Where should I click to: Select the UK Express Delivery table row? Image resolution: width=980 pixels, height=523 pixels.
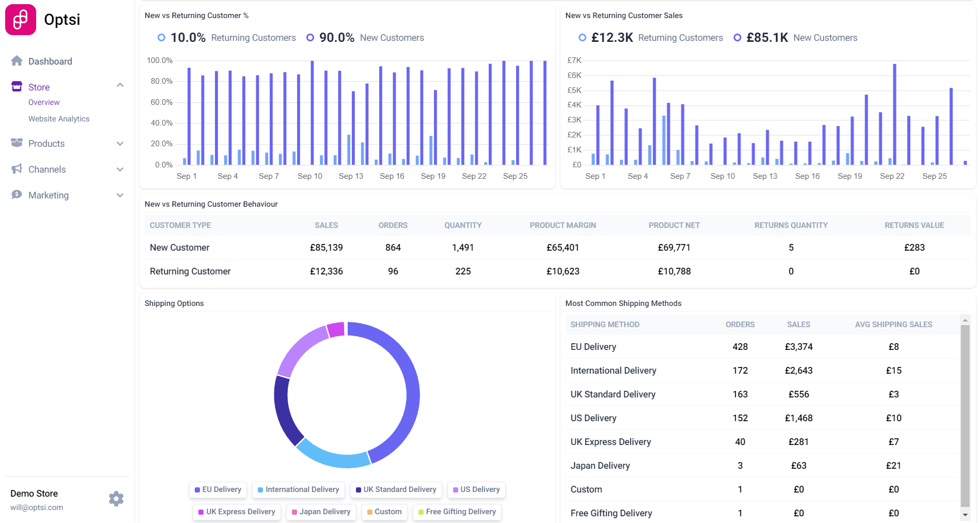click(x=763, y=442)
